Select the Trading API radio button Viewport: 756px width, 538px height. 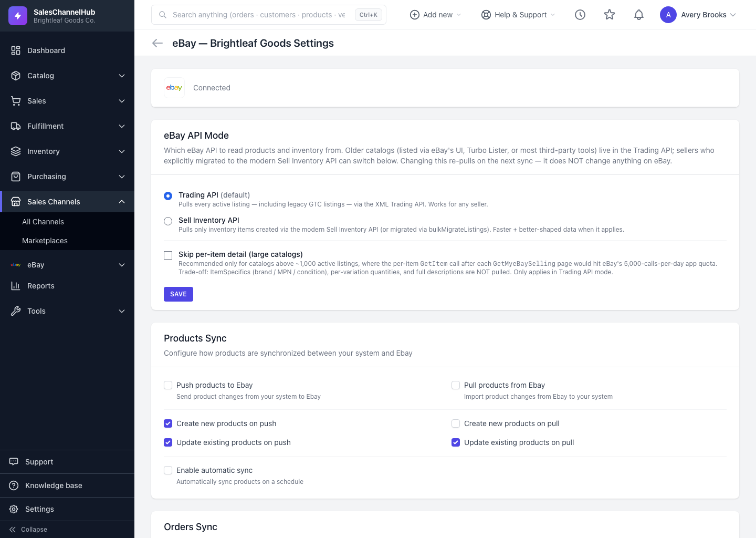click(168, 196)
